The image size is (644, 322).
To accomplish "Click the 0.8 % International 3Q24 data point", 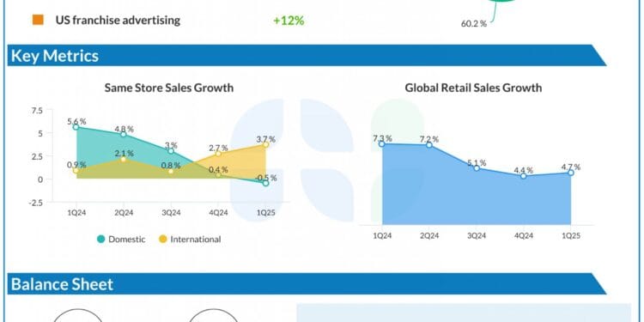I will (x=171, y=171).
